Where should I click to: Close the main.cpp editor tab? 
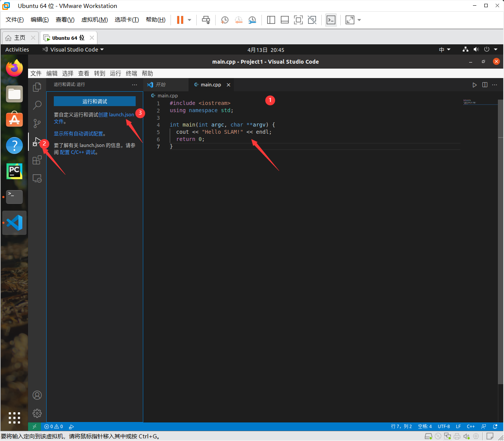(x=229, y=85)
